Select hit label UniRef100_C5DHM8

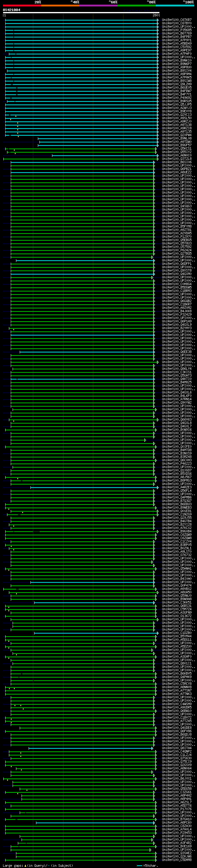coord(177,860)
